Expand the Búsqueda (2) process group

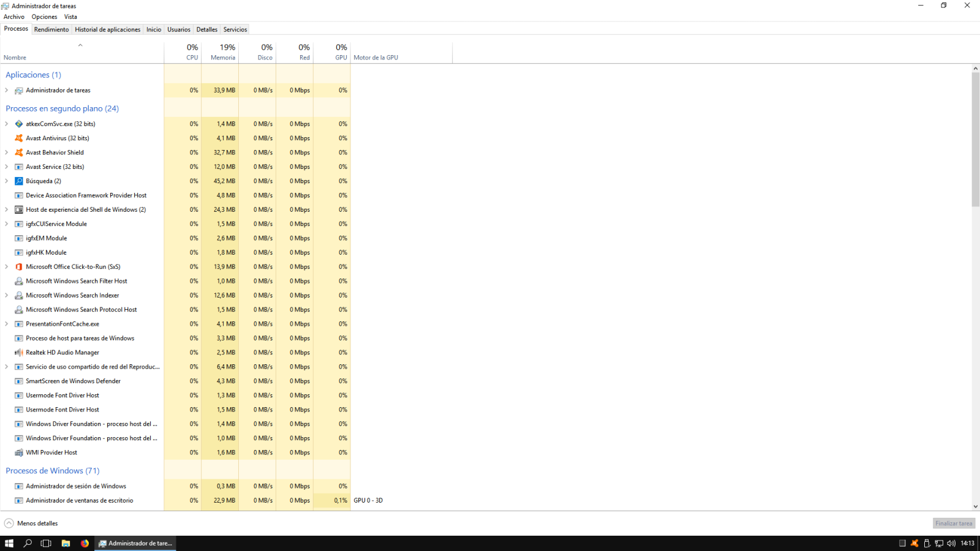(x=7, y=181)
